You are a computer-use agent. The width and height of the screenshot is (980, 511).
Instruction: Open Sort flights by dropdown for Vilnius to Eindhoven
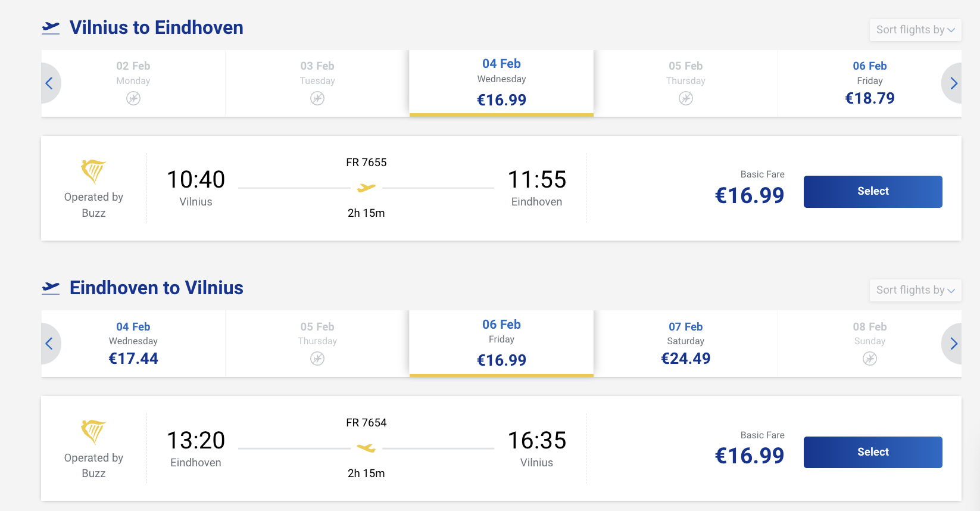pyautogui.click(x=915, y=30)
